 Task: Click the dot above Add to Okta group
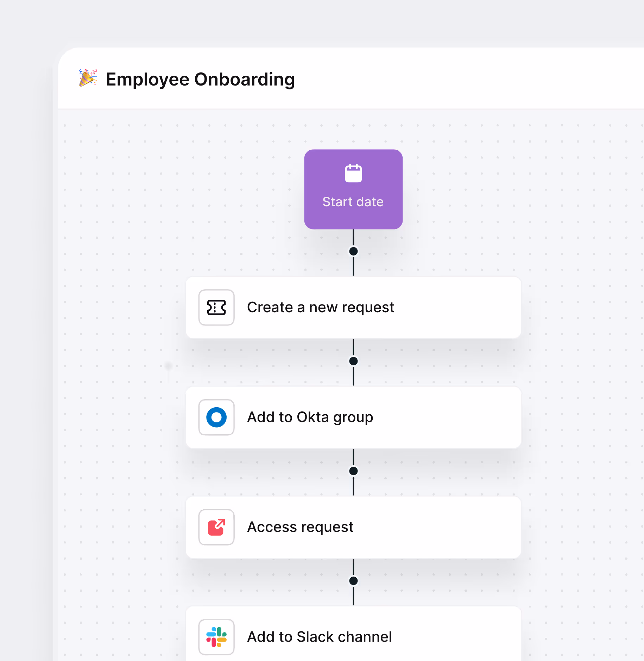click(x=353, y=361)
